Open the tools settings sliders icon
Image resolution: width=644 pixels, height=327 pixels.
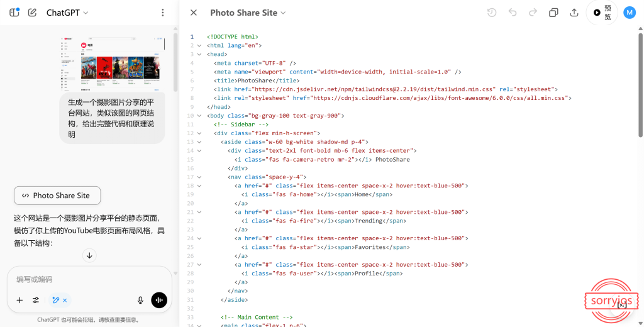pyautogui.click(x=36, y=301)
